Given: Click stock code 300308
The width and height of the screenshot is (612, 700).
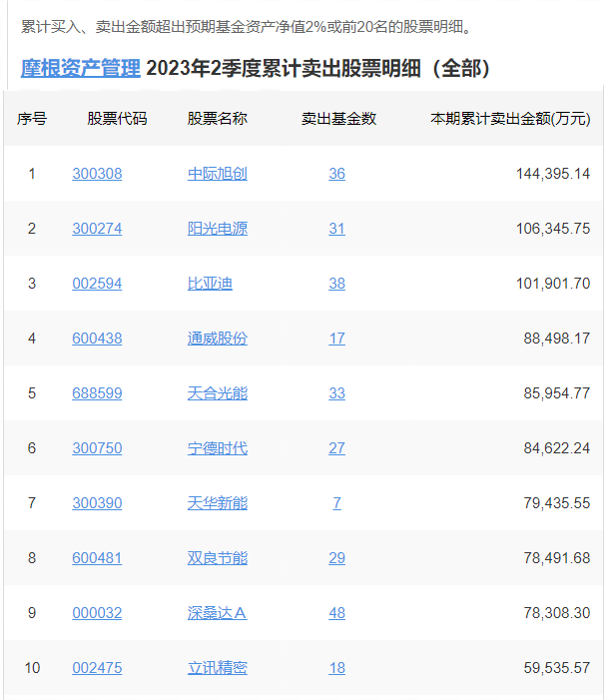Looking at the screenshot, I should point(97,174).
